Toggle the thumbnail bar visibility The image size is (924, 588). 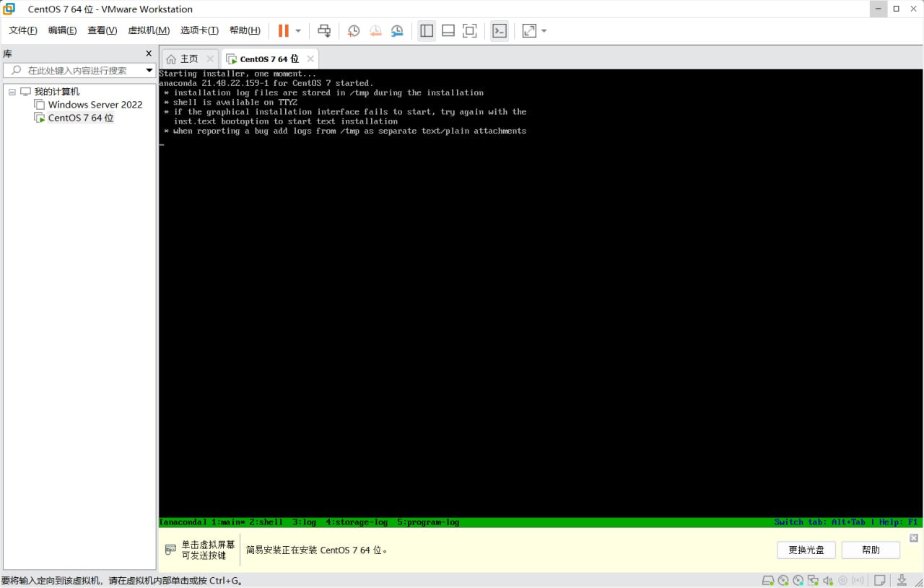tap(448, 30)
